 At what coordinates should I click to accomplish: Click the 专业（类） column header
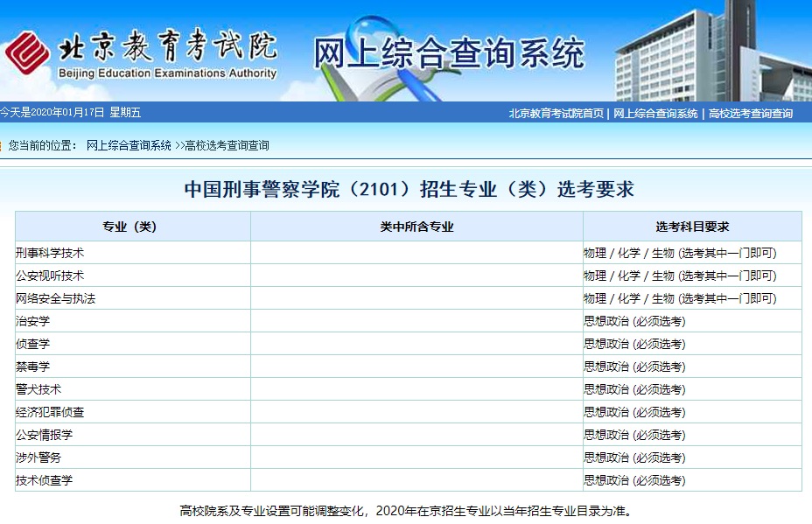(133, 227)
